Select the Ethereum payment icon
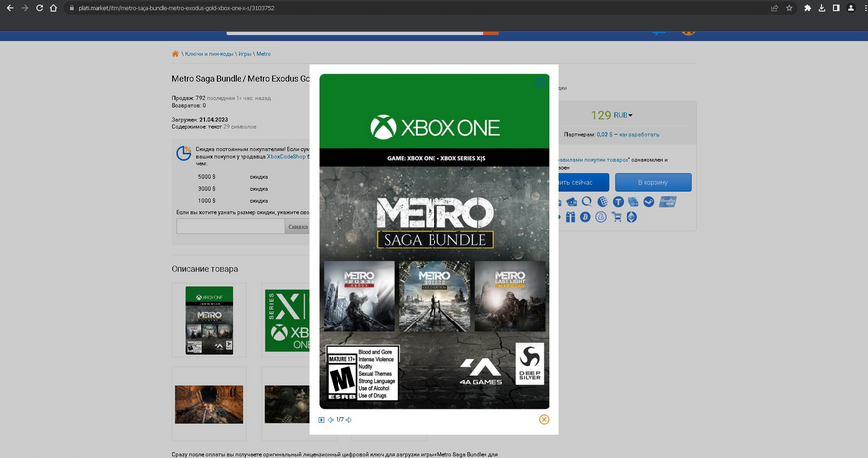Image resolution: width=868 pixels, height=458 pixels. point(631,217)
